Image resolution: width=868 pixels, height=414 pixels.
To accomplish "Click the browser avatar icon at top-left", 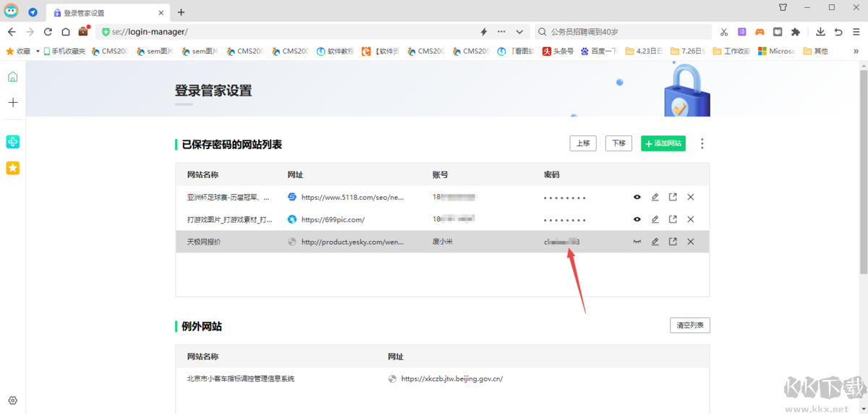I will pyautogui.click(x=11, y=11).
